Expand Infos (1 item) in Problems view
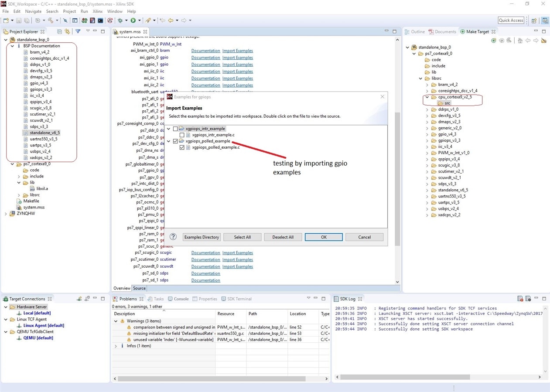The width and height of the screenshot is (550, 392). point(116,346)
